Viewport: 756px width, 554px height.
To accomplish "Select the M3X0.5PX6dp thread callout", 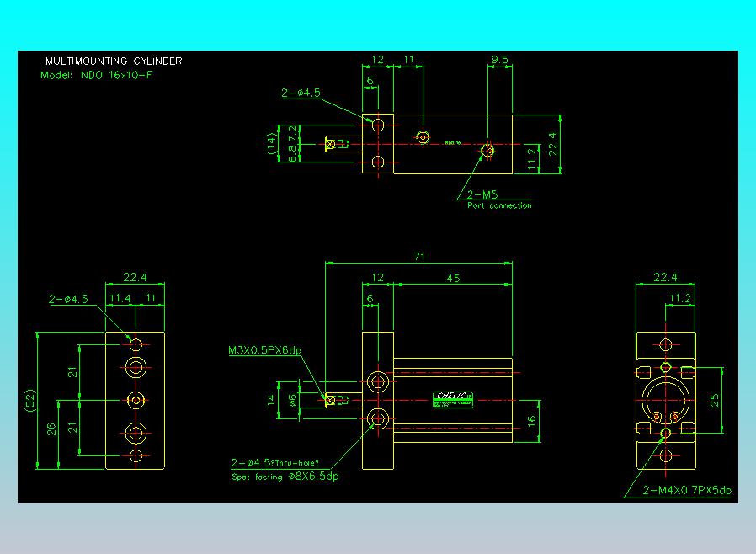I will pyautogui.click(x=264, y=350).
